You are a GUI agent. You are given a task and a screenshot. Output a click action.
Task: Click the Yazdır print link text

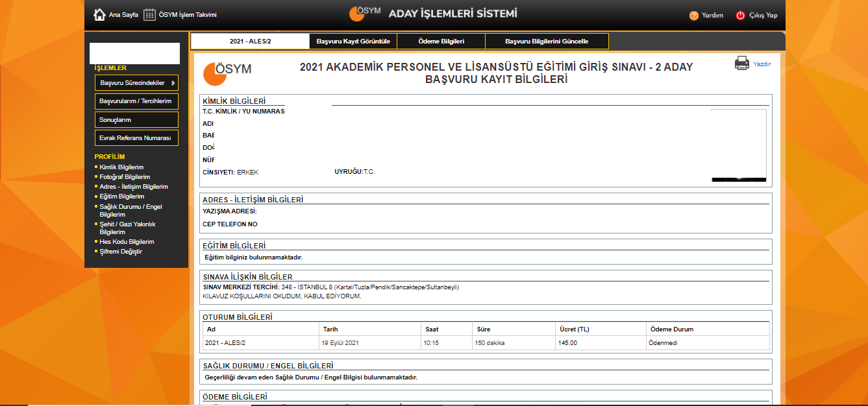click(x=762, y=64)
